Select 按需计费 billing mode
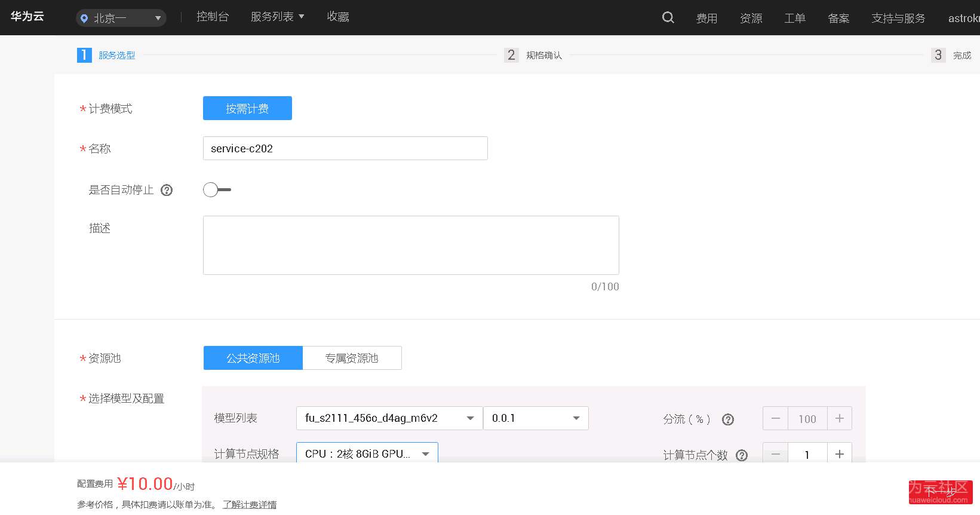Image resolution: width=980 pixels, height=515 pixels. [x=247, y=108]
